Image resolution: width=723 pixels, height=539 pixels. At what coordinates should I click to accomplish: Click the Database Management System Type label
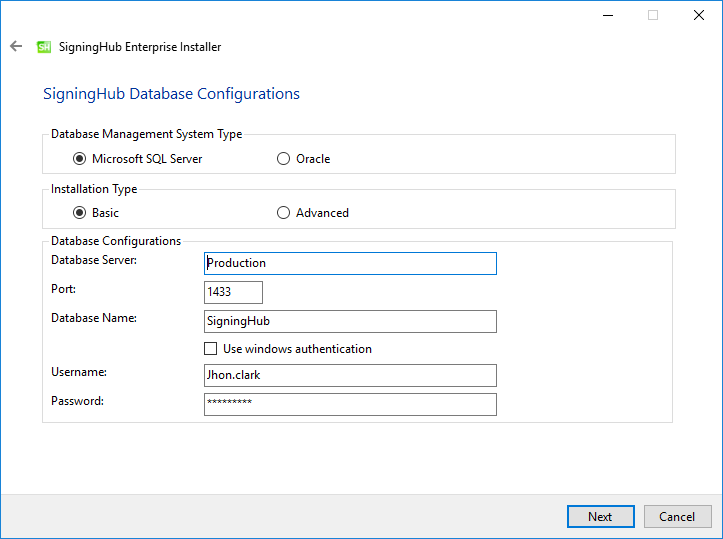coord(147,134)
